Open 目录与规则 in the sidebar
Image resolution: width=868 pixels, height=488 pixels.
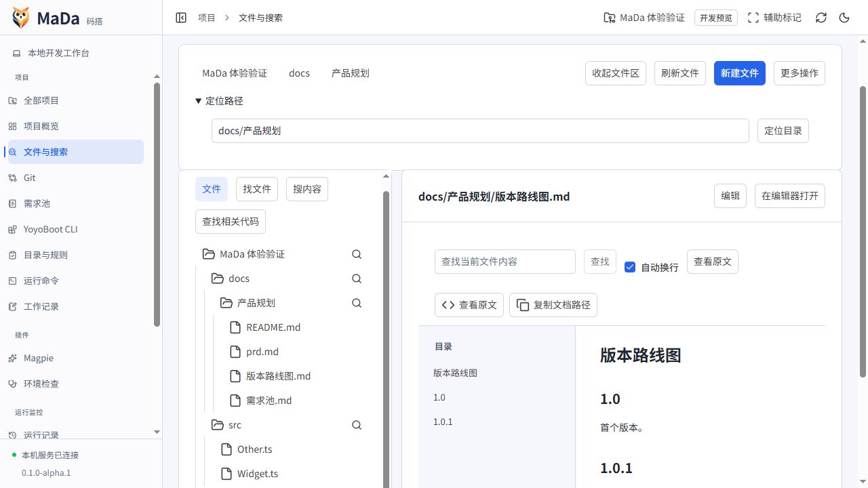click(x=75, y=255)
